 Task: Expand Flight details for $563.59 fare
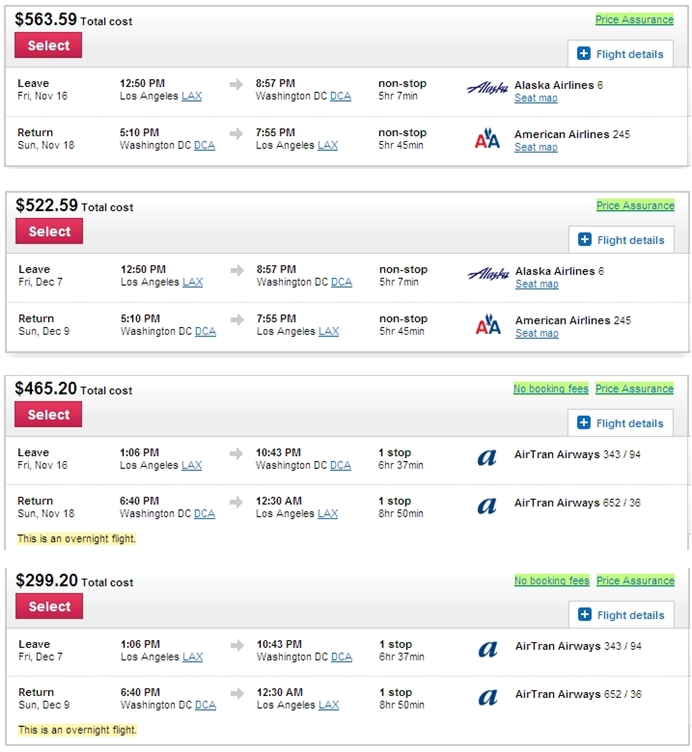point(621,54)
